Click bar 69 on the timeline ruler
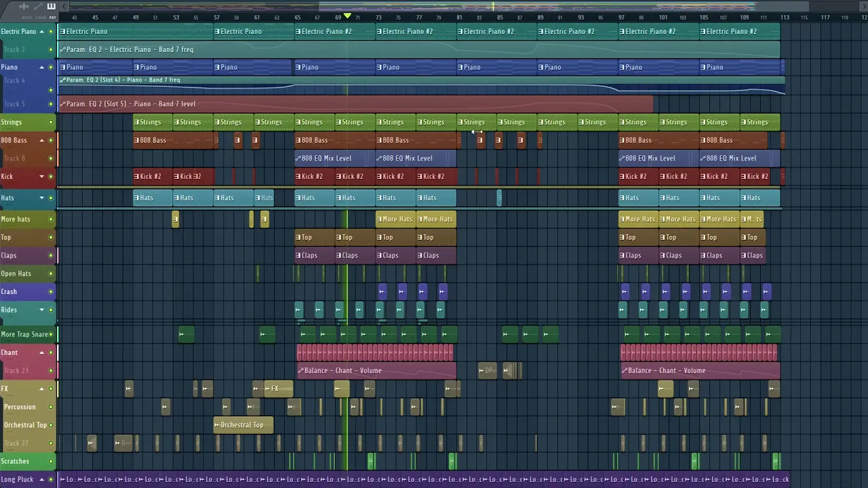This screenshot has width=868, height=488. [x=338, y=16]
